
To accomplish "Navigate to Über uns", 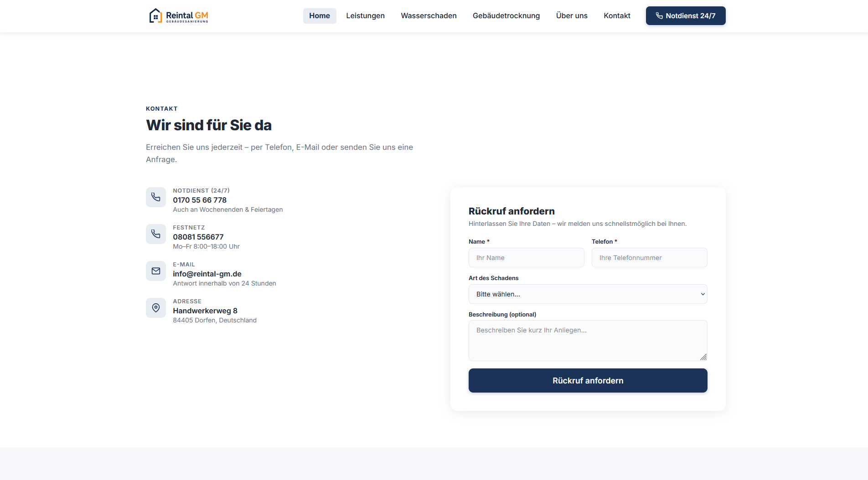I will (572, 15).
